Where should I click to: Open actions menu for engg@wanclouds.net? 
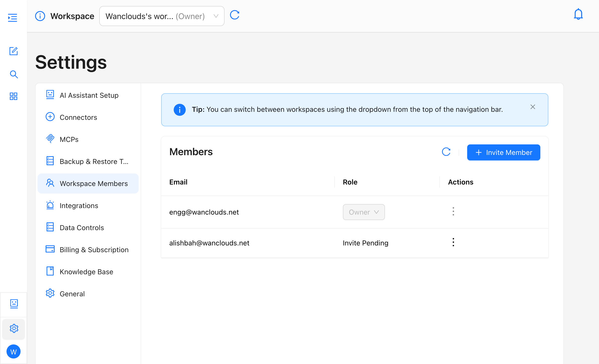453,211
